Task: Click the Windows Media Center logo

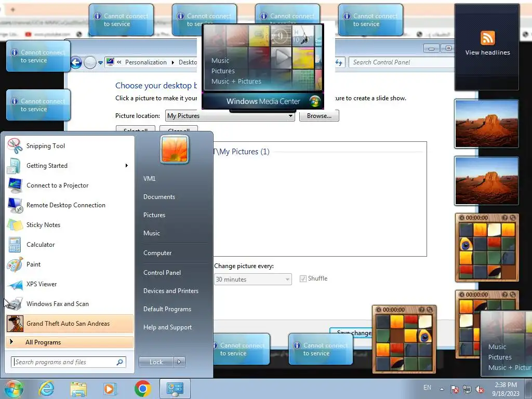Action: [315, 101]
